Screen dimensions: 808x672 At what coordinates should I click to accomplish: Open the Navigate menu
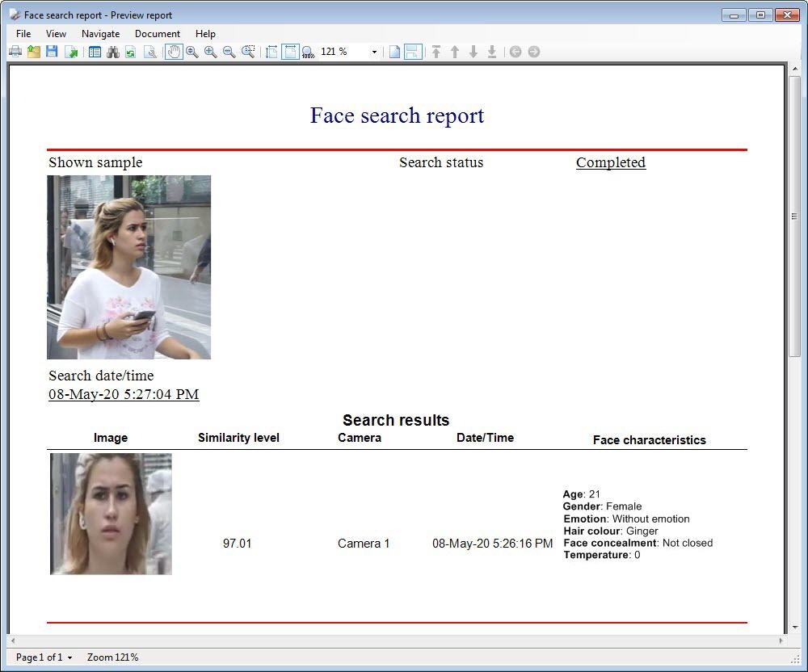pos(100,34)
